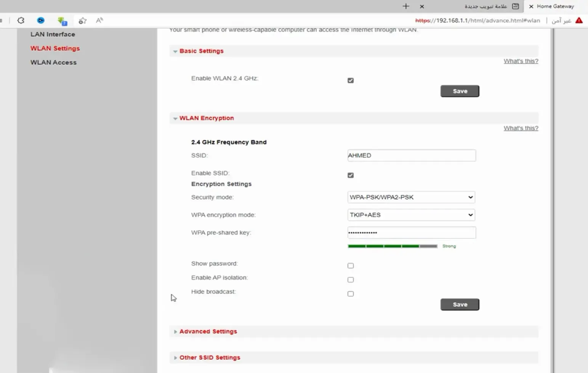Click the '2.4 GHz Frequency Band' heading

point(229,142)
